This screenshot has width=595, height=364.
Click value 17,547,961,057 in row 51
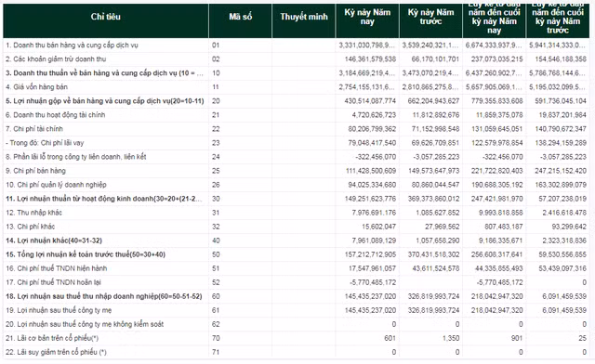tap(372, 268)
